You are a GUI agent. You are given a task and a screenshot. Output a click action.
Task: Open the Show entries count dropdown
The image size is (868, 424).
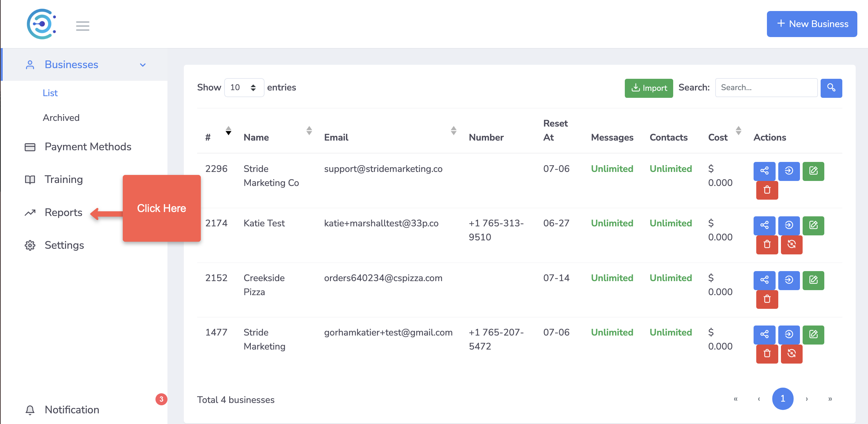tap(244, 88)
